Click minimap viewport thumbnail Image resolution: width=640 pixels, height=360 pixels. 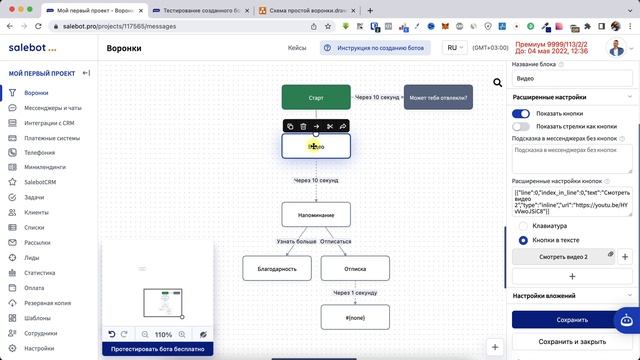(163, 302)
